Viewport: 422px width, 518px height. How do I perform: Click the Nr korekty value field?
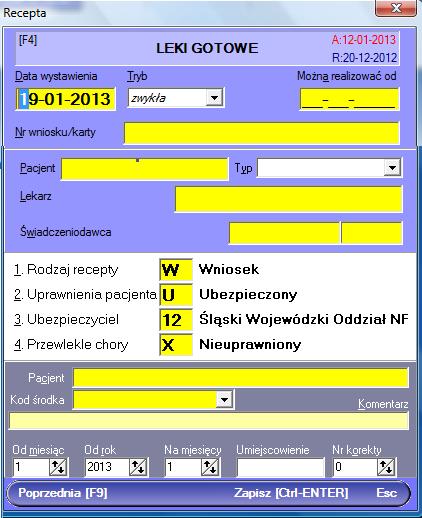pos(355,467)
